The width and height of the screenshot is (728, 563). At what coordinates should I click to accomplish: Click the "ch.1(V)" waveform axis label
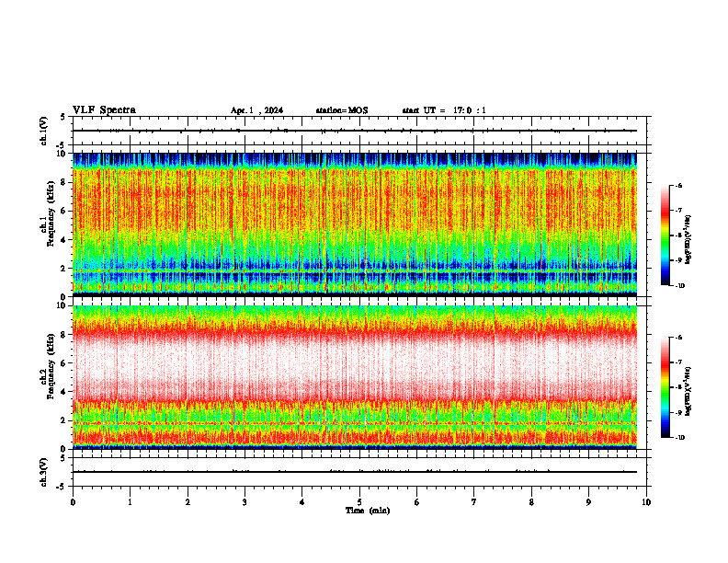click(x=43, y=131)
